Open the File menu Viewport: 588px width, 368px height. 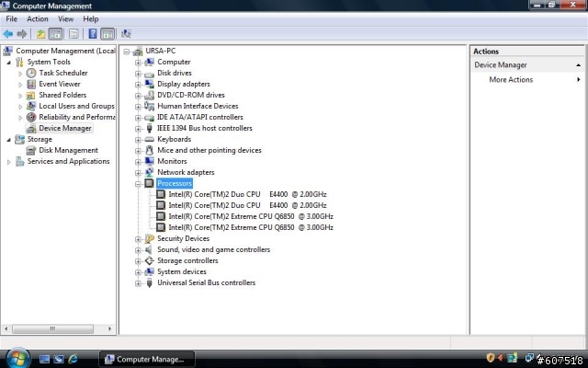point(11,18)
